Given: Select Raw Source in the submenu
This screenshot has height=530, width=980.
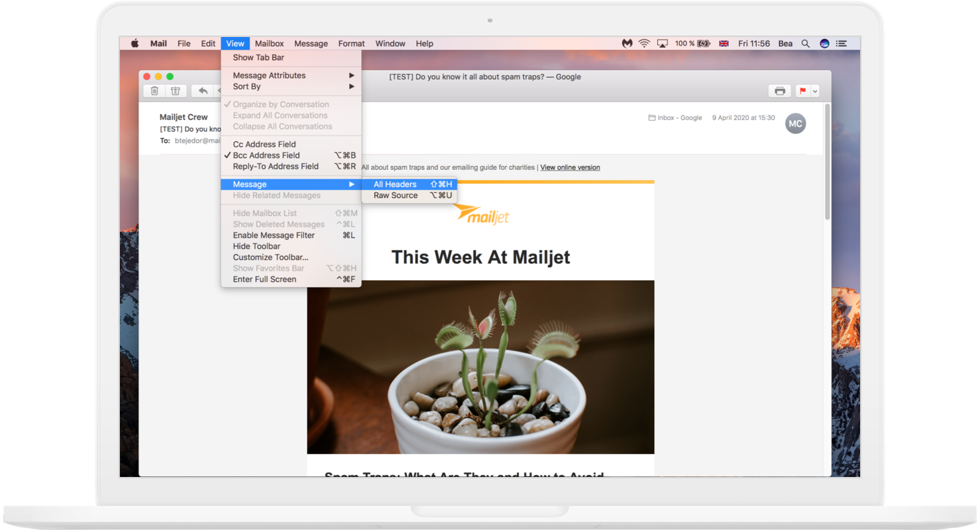Looking at the screenshot, I should [409, 195].
